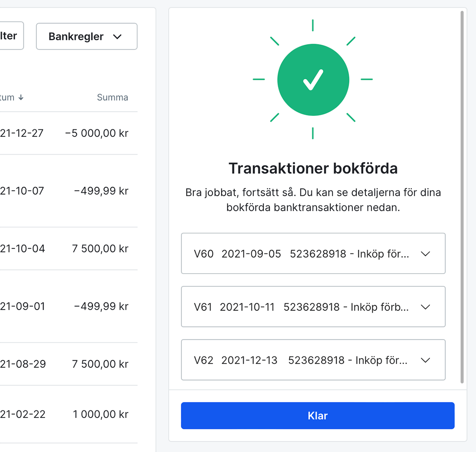The width and height of the screenshot is (476, 452).
Task: Select the 2021-10-07 transaction of −499,99 kr
Action: point(67,191)
